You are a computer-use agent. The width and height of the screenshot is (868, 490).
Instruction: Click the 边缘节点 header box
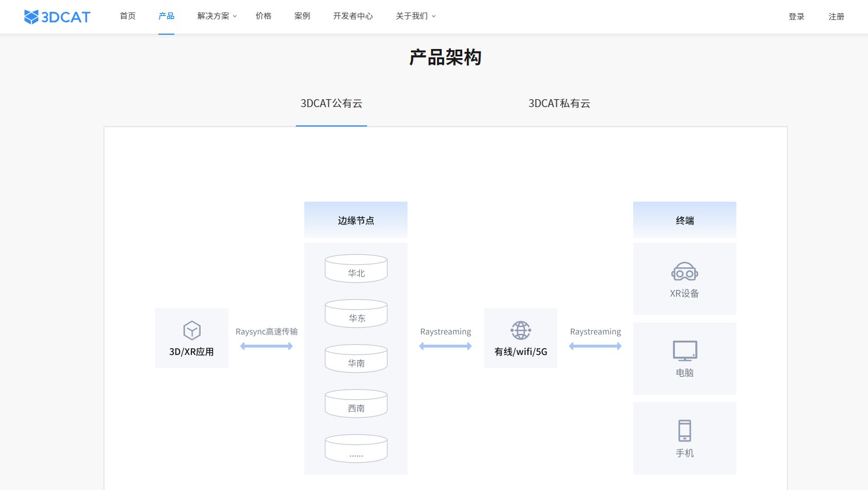(x=356, y=220)
